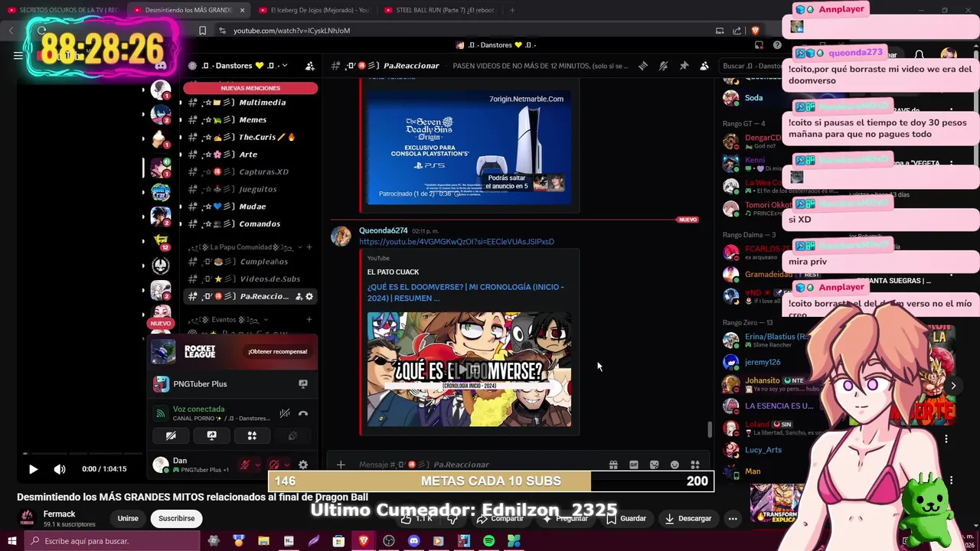Toggle microphone mute in Discord user panel

245,465
